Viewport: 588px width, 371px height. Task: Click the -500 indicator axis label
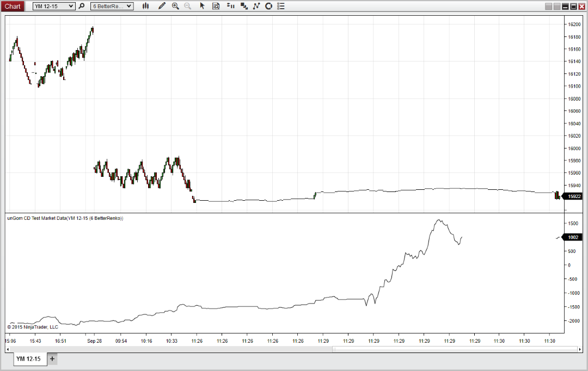click(x=573, y=279)
